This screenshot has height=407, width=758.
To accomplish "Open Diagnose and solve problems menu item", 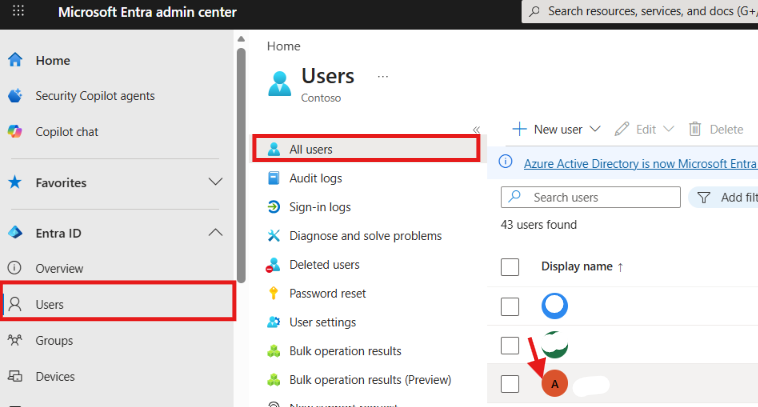I will pos(366,235).
